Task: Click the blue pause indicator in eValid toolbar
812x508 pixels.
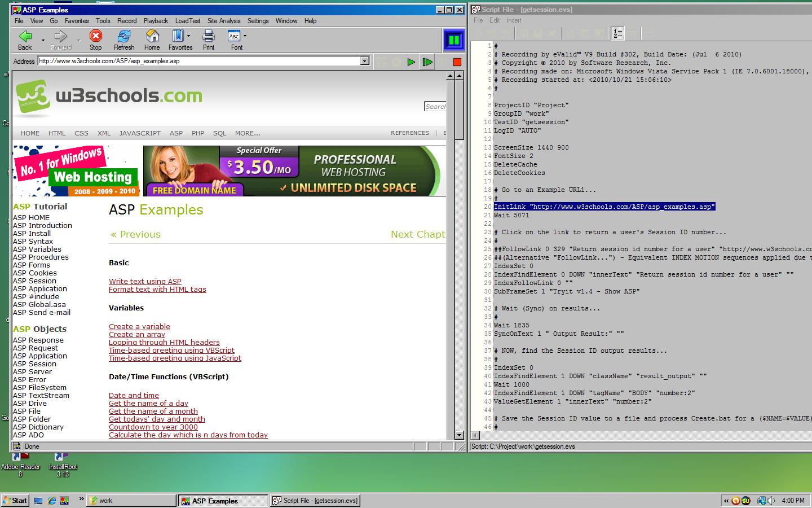Action: [453, 40]
